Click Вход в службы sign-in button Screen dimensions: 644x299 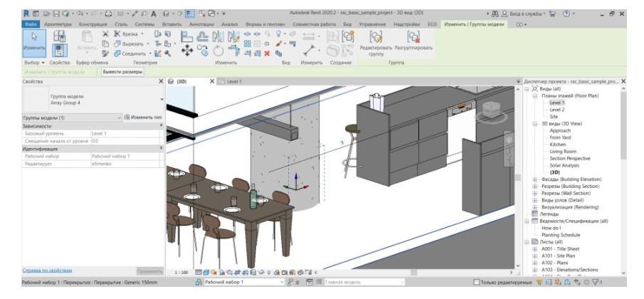[524, 14]
